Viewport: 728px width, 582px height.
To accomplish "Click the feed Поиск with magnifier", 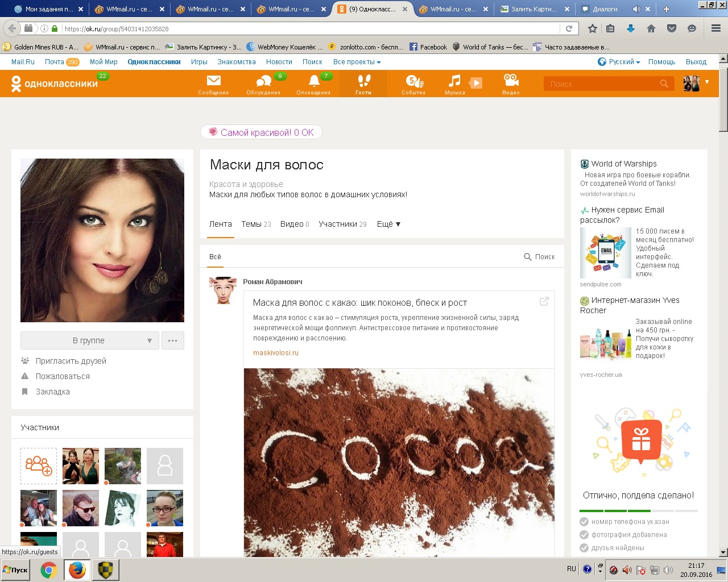I will (539, 257).
